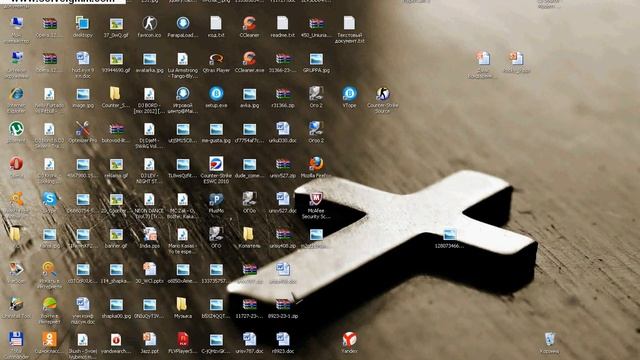The width and height of the screenshot is (640, 360).
Task: Open the 30_WCl.pptx presentation
Action: tap(149, 269)
